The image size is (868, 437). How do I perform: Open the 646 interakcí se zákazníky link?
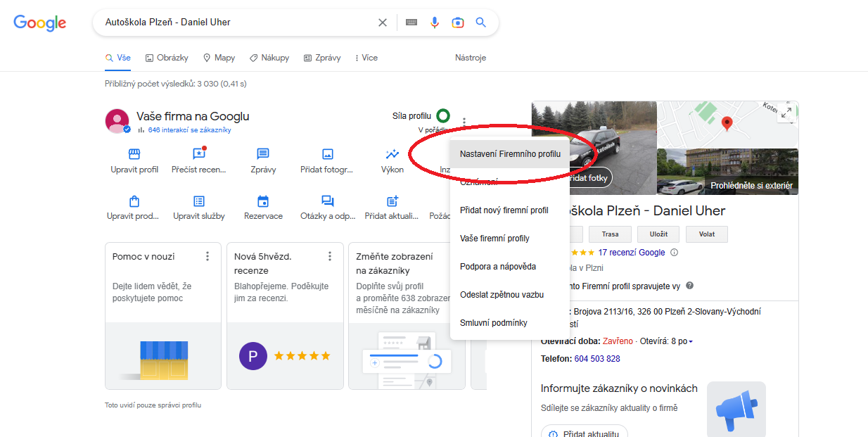[189, 130]
